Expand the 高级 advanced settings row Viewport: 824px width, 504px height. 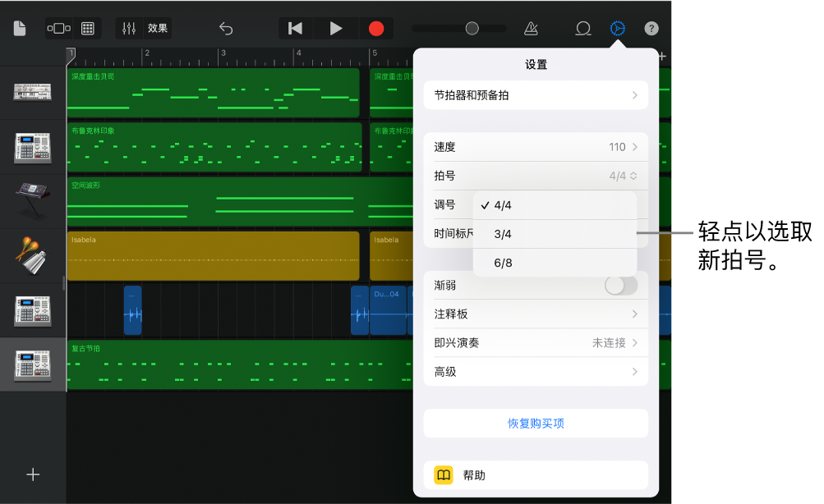pos(535,371)
